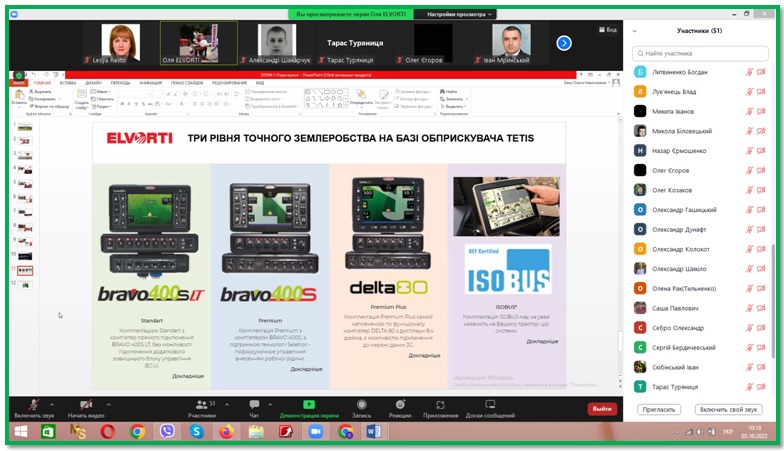Select Lesya Reuto video tile
The width and height of the screenshot is (784, 451).
121,43
